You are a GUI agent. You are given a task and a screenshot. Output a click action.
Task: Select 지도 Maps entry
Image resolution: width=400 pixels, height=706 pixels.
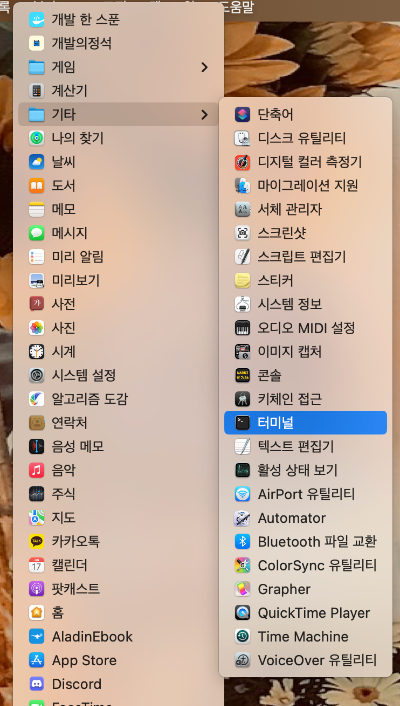118,518
